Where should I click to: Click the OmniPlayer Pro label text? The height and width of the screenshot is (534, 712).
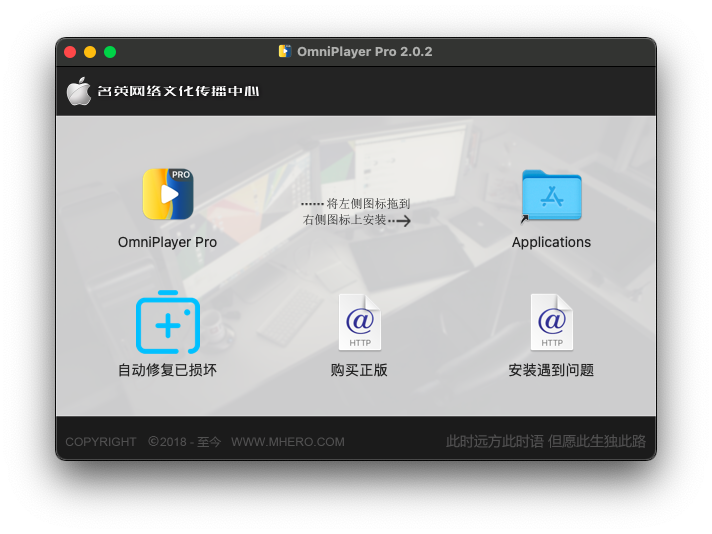point(168,242)
